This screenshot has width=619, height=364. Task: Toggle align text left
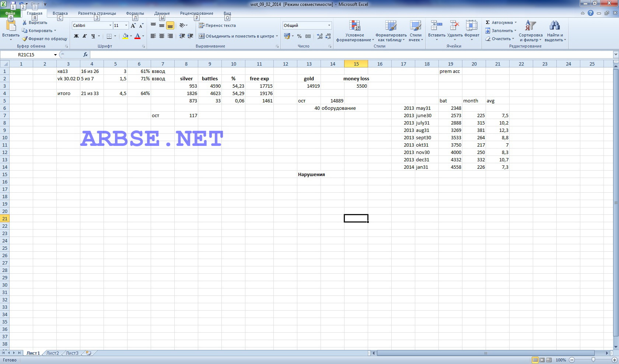point(153,36)
